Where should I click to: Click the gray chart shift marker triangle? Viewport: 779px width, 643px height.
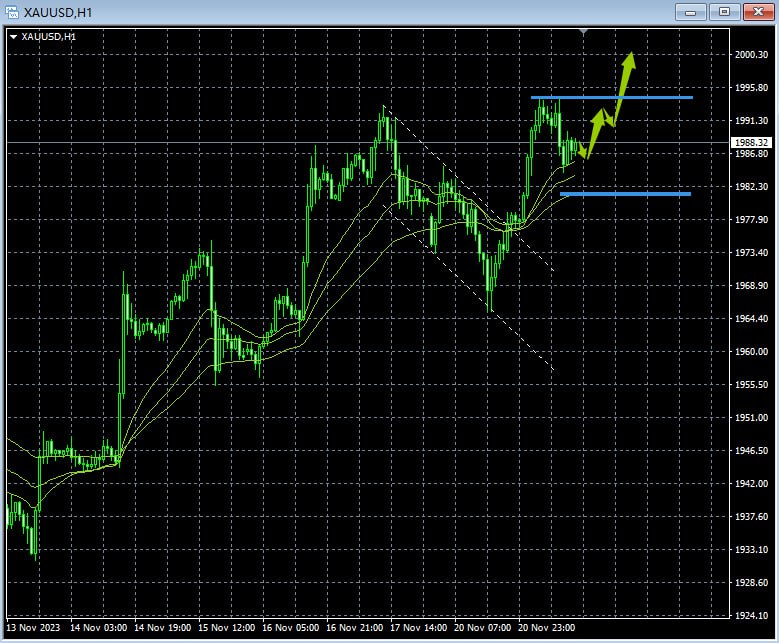point(584,32)
